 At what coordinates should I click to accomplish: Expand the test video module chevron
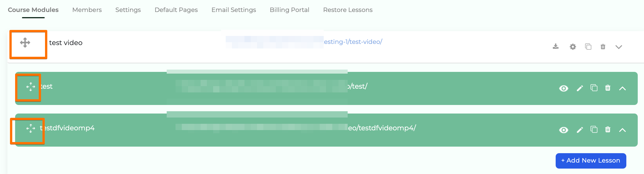tap(619, 47)
